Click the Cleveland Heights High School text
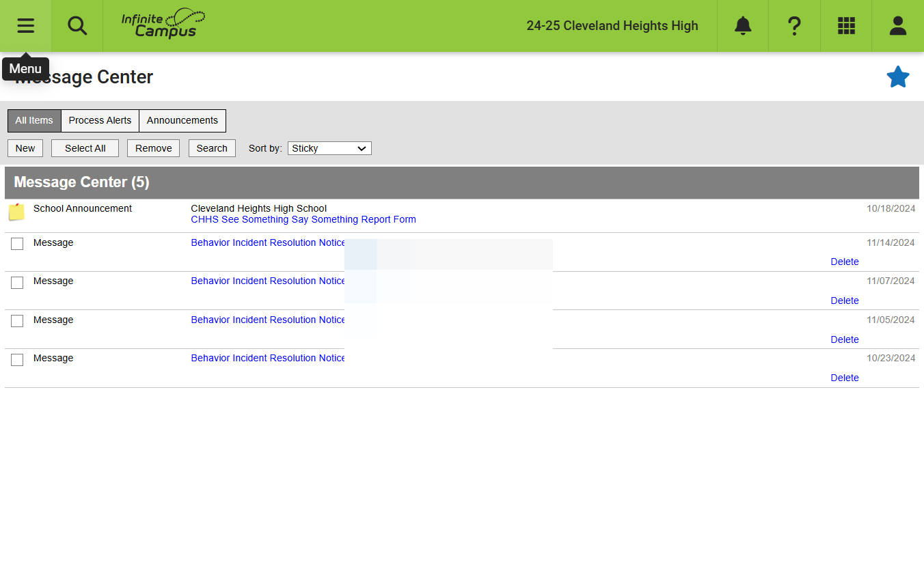 click(259, 208)
